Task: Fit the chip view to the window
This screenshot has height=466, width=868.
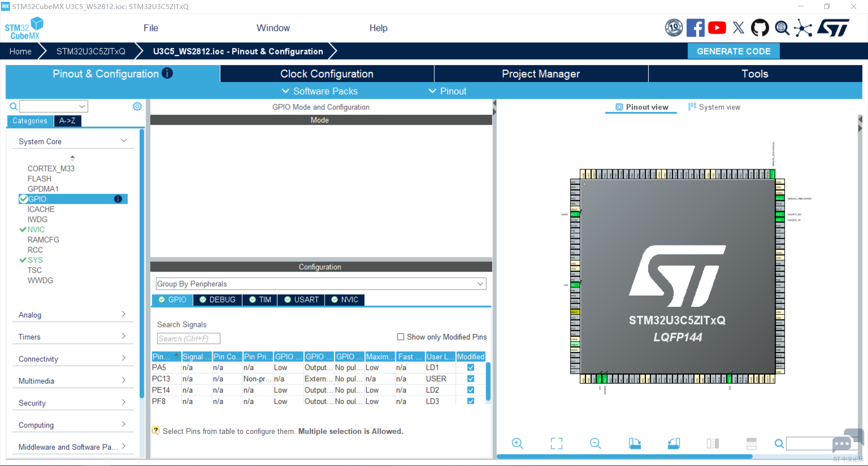Action: click(x=557, y=443)
